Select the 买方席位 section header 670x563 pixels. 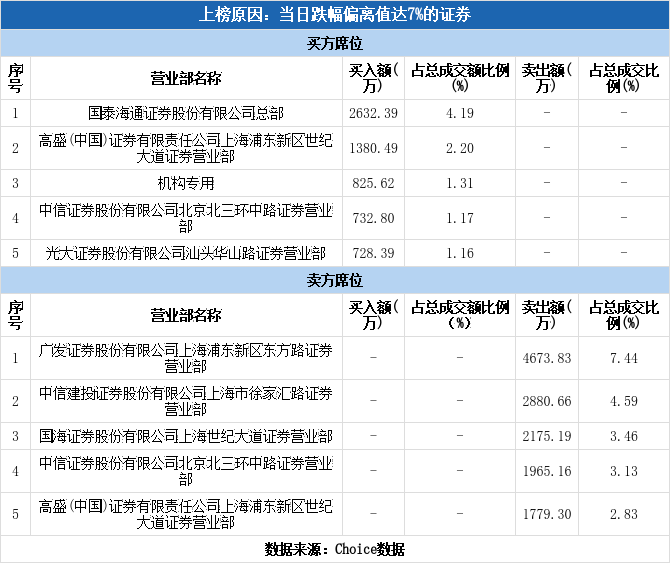pyautogui.click(x=335, y=43)
